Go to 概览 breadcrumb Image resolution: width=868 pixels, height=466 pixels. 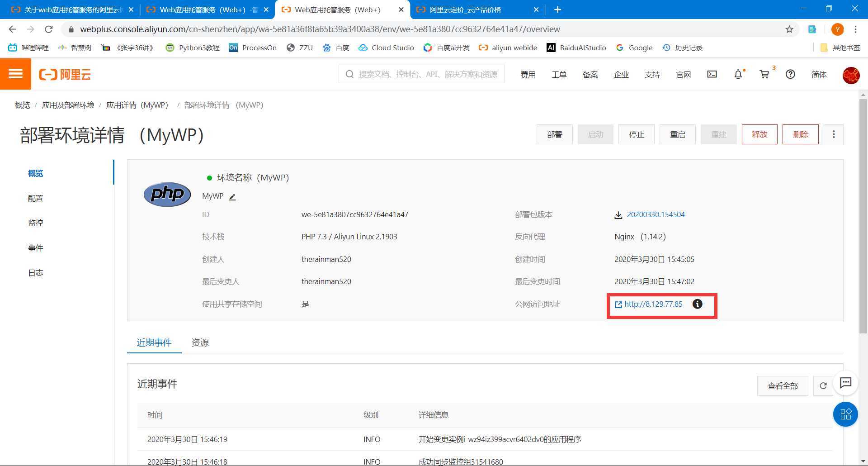point(22,105)
